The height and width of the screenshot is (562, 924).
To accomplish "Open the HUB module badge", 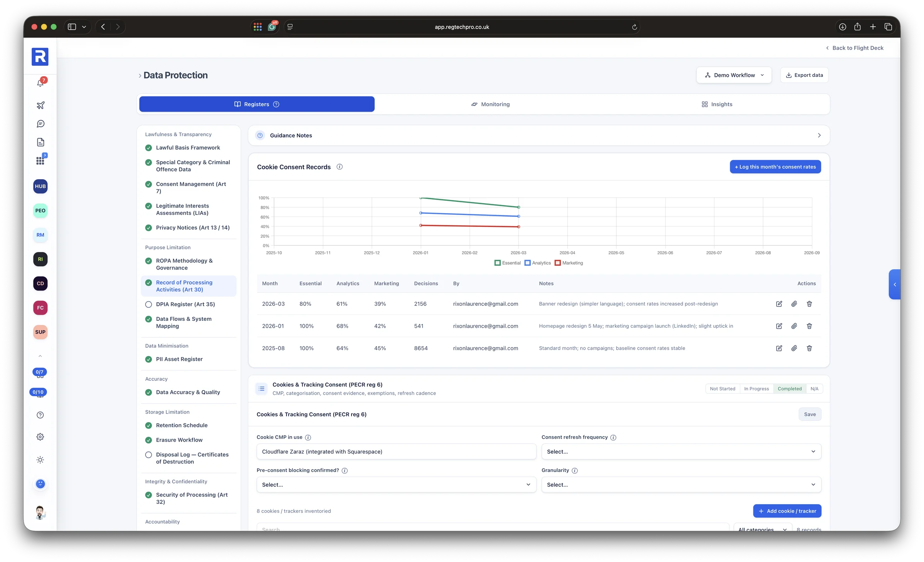I will pyautogui.click(x=40, y=186).
